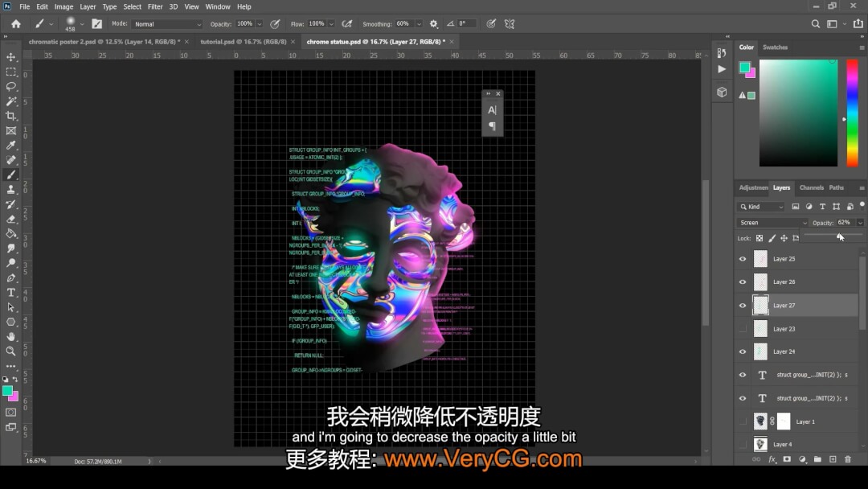Select the Rectangular Marquee tool
The image size is (868, 489).
[x=10, y=72]
